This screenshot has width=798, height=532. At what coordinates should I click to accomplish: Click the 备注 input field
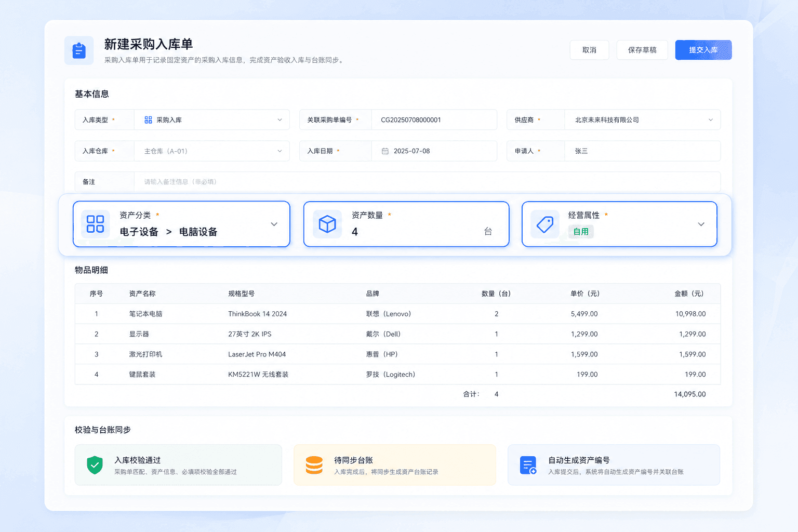tap(427, 182)
